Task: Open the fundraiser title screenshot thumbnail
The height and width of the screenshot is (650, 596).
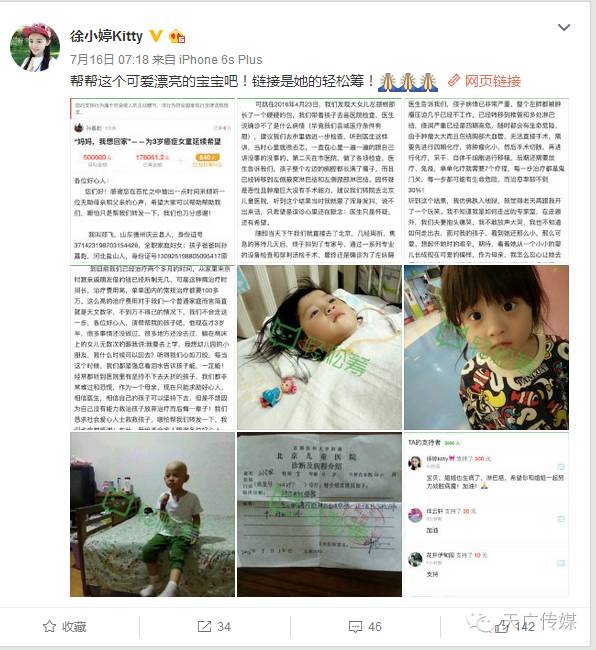Action: pos(153,180)
